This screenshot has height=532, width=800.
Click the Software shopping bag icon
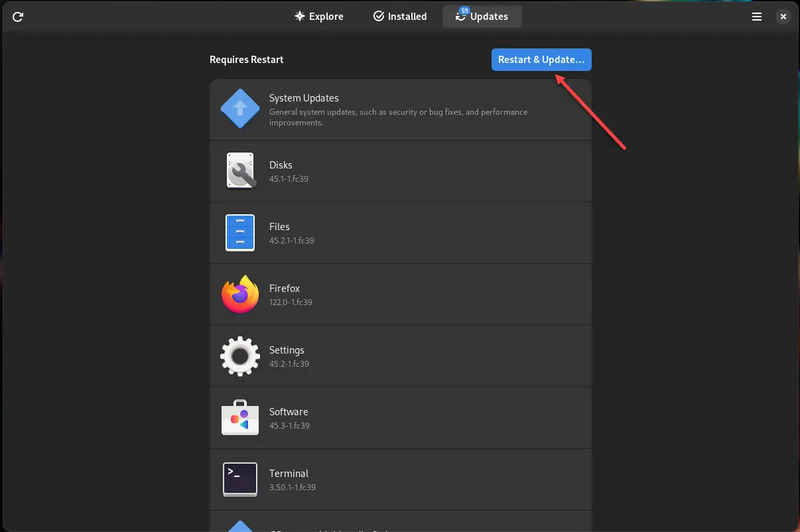point(239,418)
